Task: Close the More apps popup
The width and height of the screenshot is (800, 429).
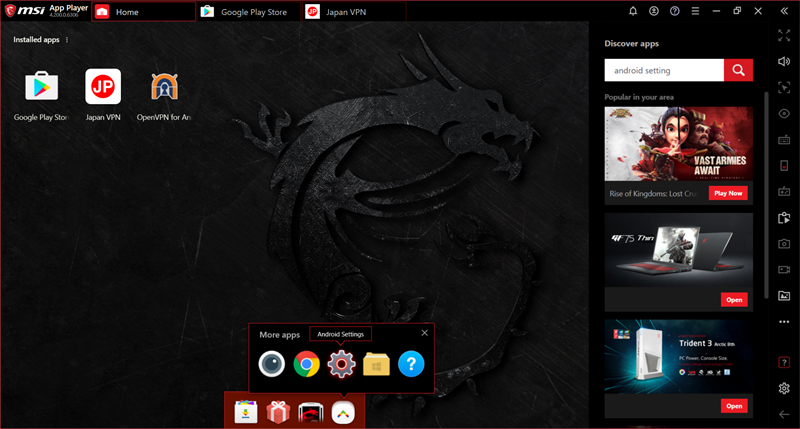Action: (x=424, y=333)
